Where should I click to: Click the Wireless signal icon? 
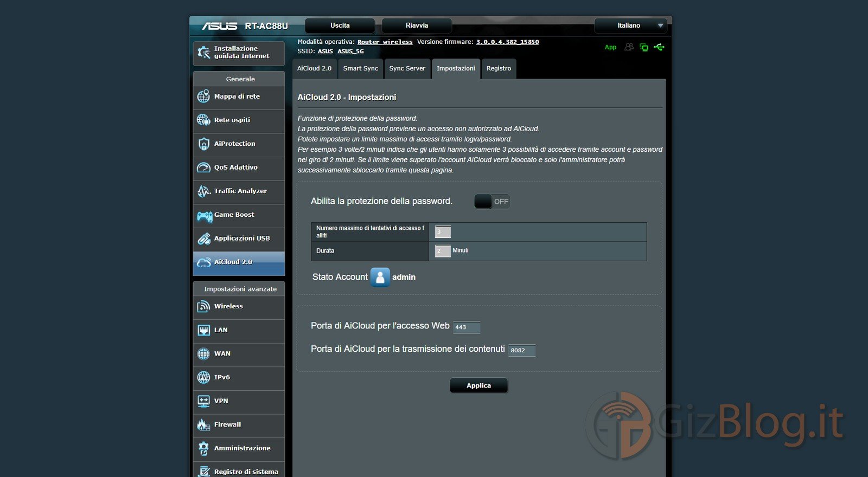(x=203, y=306)
